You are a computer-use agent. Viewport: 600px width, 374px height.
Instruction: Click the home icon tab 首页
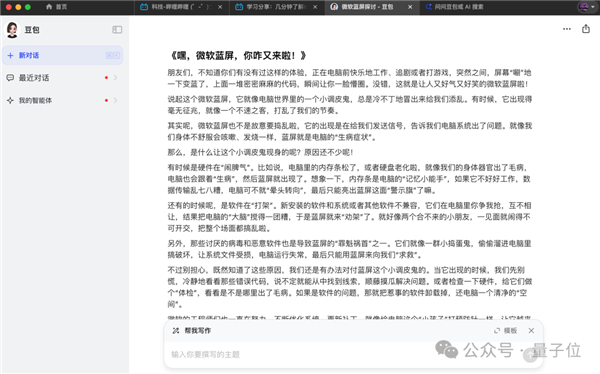point(56,7)
